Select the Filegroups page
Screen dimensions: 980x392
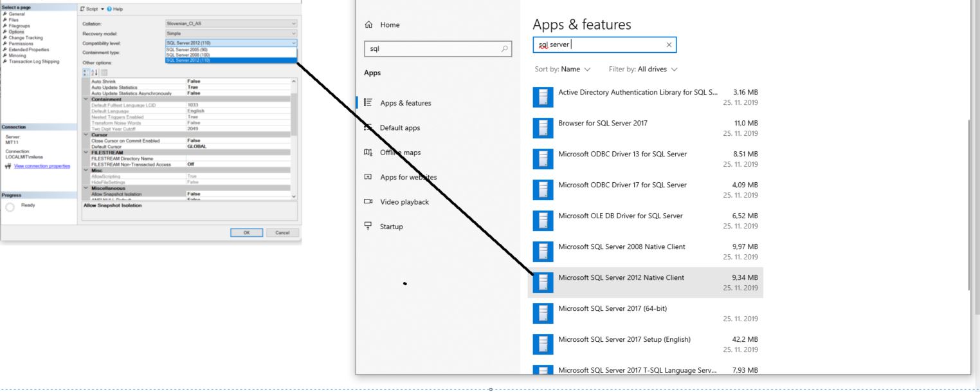19,25
